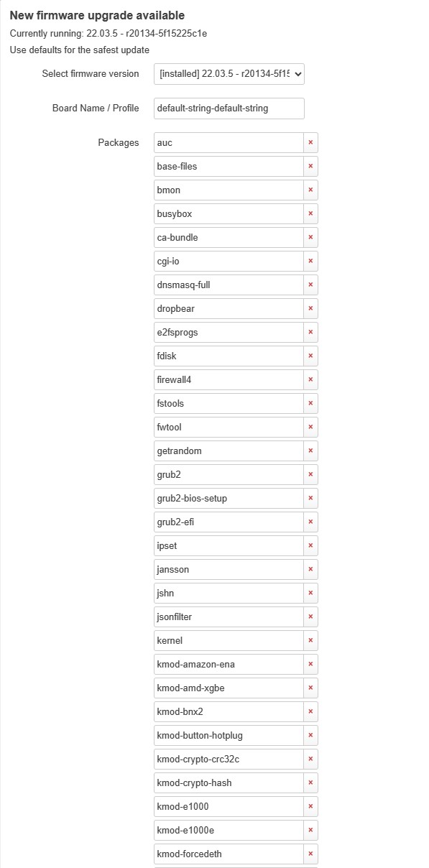Remove the bmon package with x
Screen dimensions: 429x868
pos(310,190)
